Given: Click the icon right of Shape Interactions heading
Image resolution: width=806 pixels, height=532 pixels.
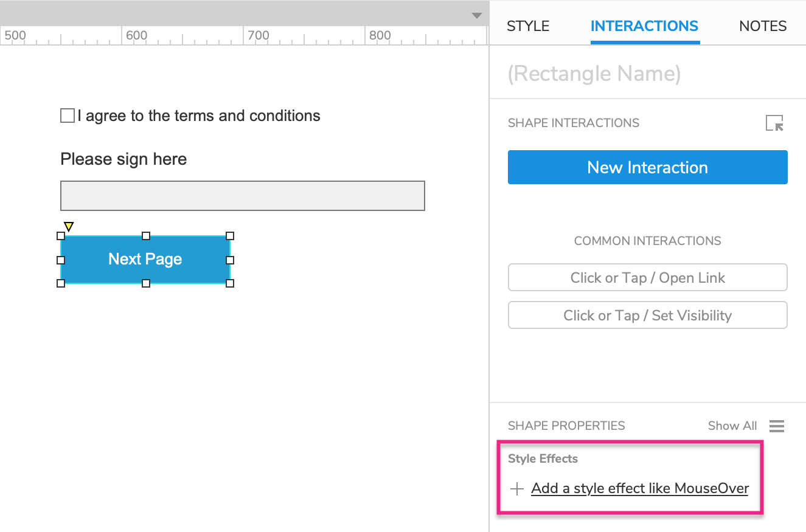Looking at the screenshot, I should [x=774, y=123].
